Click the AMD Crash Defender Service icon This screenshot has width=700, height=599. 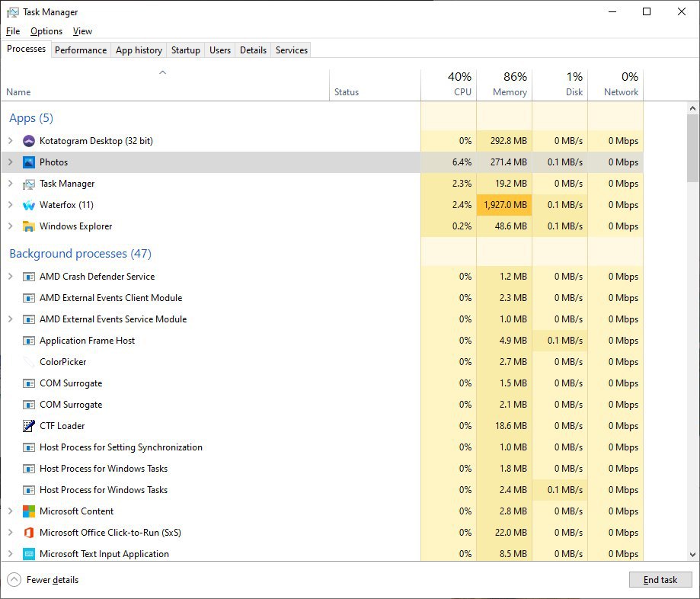29,277
